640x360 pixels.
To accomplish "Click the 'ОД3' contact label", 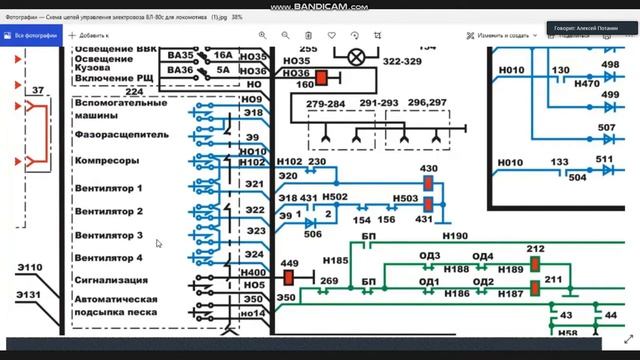I will click(430, 256).
